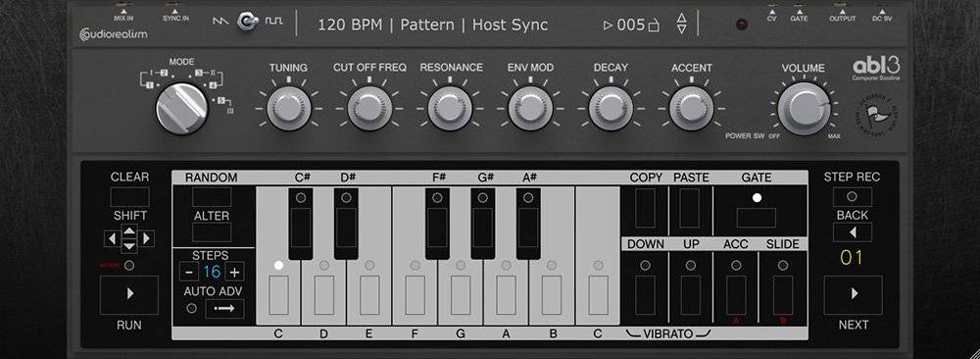Adjust the RESONANCE knob
The height and width of the screenshot is (359, 980).
click(450, 108)
